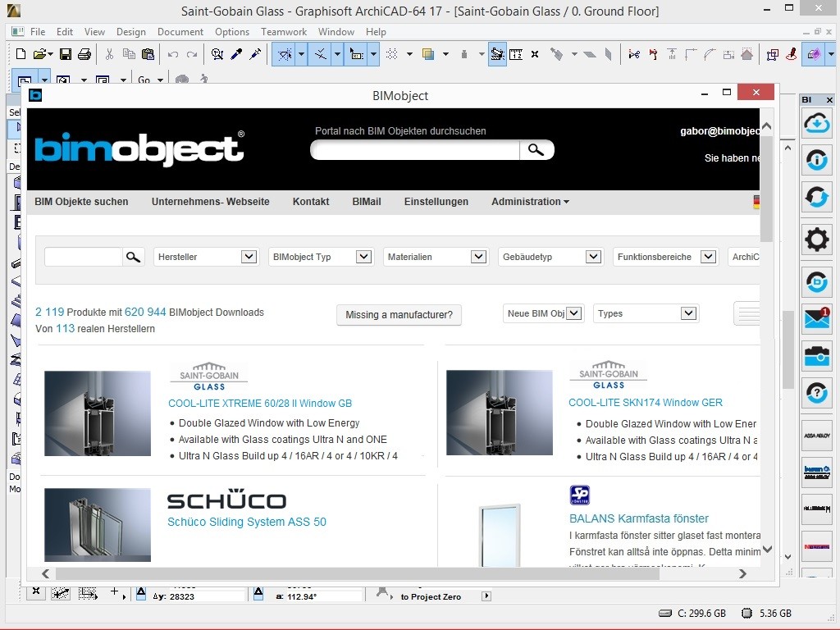Click the blue refresh arrows icon
This screenshot has width=840, height=630.
tap(816, 197)
